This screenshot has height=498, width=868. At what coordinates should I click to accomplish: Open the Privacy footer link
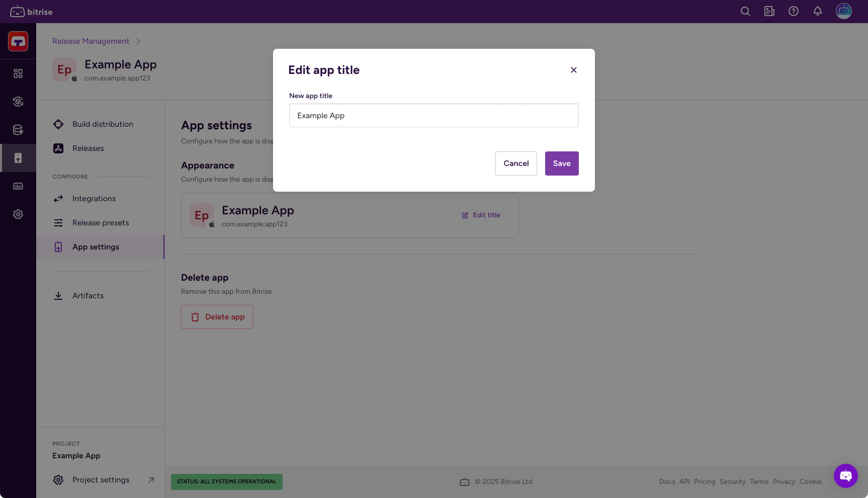tap(784, 482)
